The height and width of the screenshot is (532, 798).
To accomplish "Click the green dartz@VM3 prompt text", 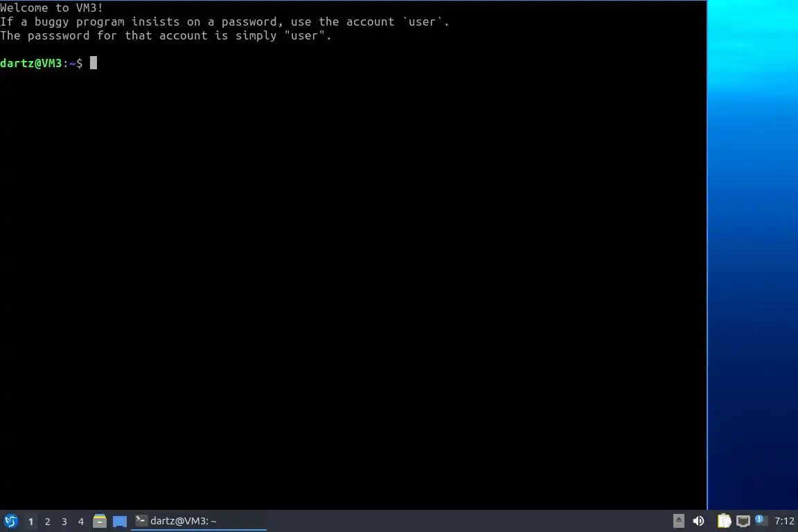I will tap(30, 63).
